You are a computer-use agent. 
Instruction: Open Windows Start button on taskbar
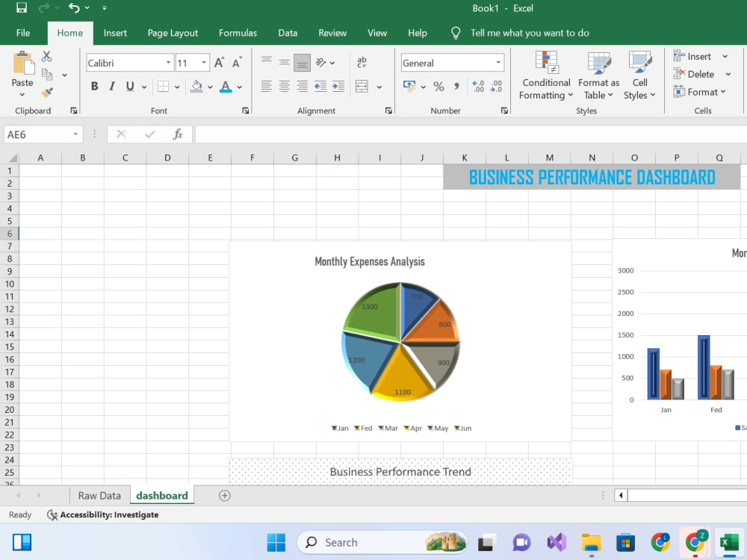pos(276,542)
